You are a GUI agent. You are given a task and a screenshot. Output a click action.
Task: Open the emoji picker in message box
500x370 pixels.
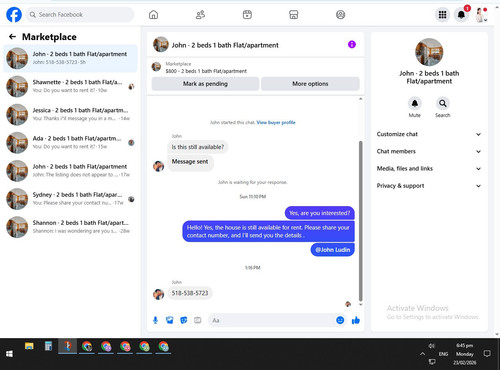(340, 320)
